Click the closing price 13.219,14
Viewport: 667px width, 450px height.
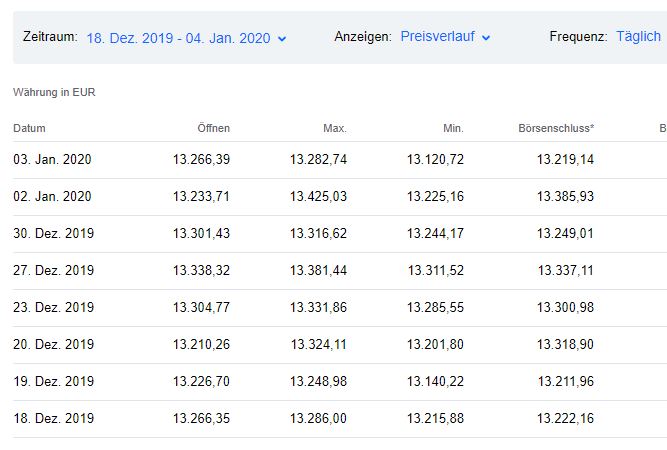click(x=565, y=159)
